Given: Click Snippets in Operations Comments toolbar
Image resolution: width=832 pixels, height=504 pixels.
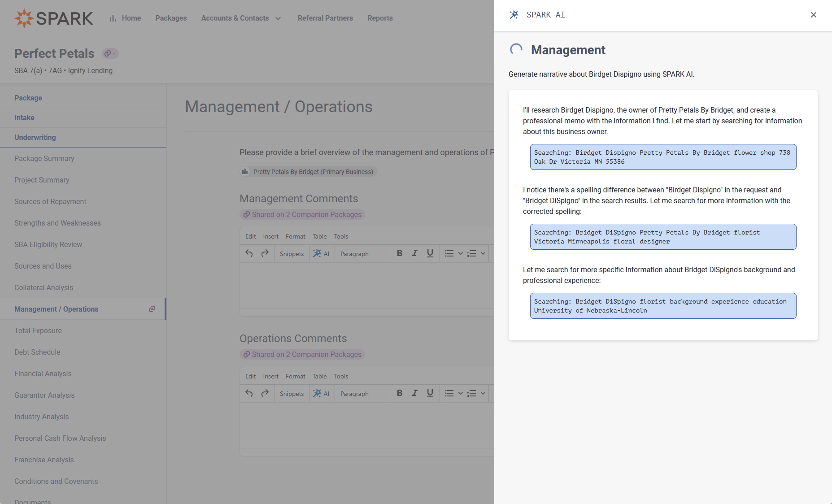Looking at the screenshot, I should [292, 394].
